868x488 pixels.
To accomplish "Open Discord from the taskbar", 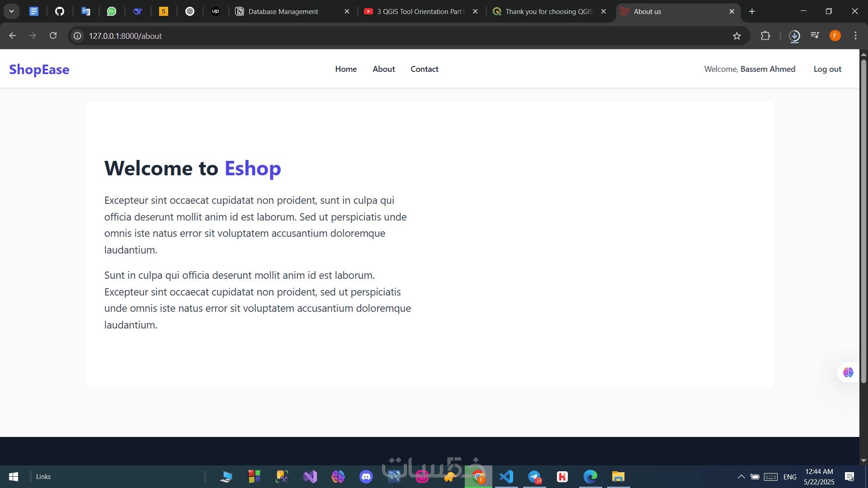I will pyautogui.click(x=366, y=477).
